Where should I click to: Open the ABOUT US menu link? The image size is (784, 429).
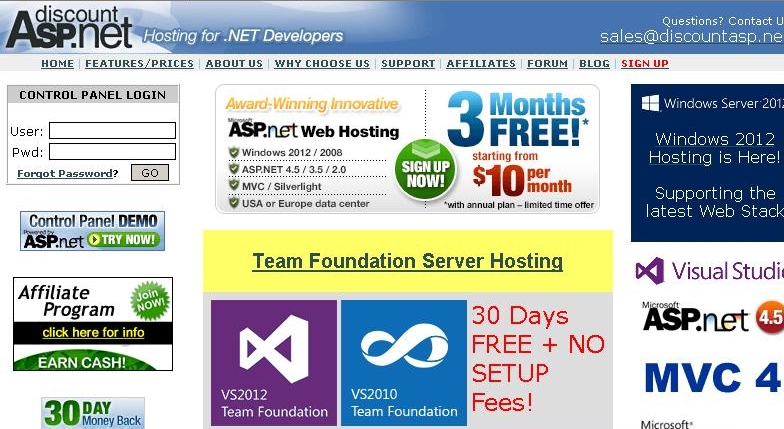234,64
